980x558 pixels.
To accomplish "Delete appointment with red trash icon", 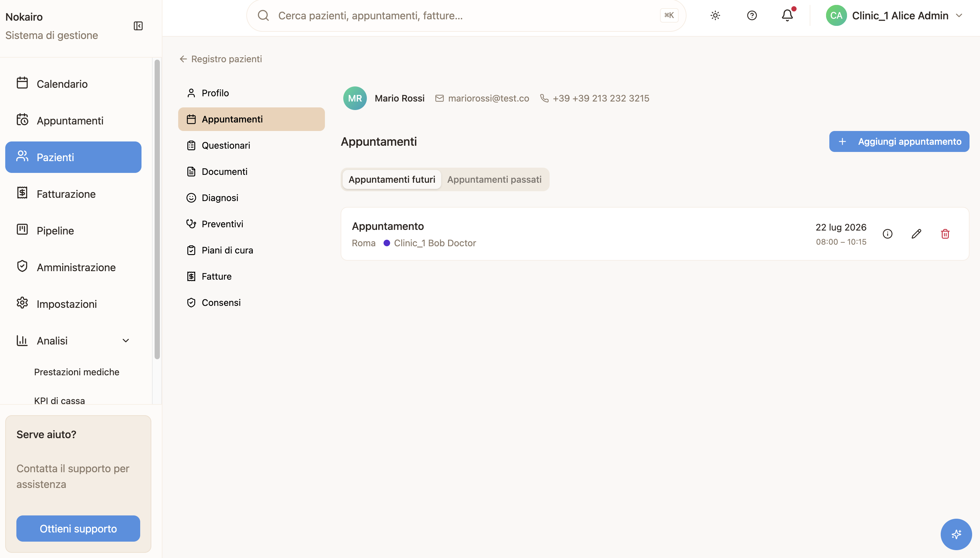I will pyautogui.click(x=945, y=234).
